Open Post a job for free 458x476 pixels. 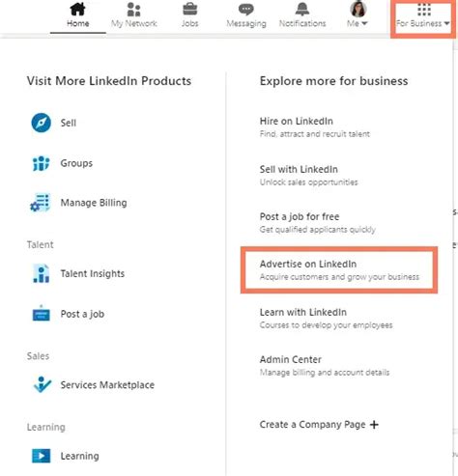[x=318, y=223]
